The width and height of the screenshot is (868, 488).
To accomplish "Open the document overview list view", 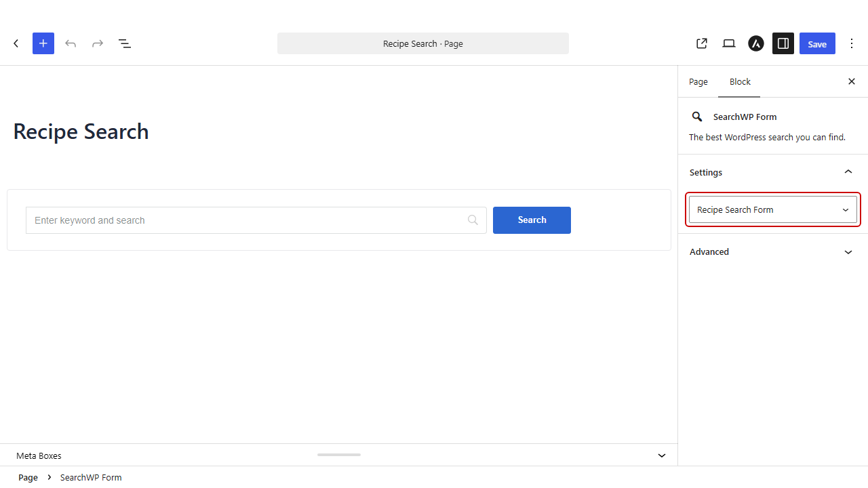I will pos(125,43).
